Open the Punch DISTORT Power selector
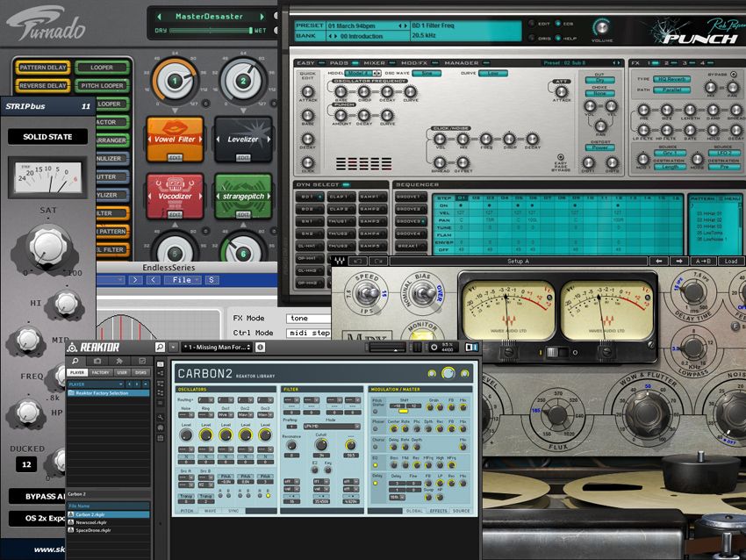This screenshot has width=746, height=560. click(x=600, y=147)
